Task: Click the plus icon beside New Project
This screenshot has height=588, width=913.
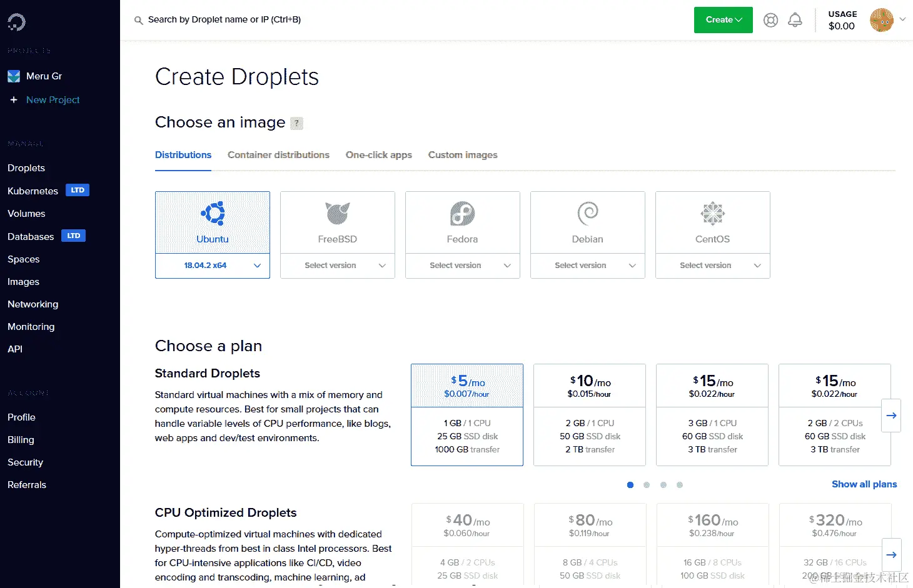Action: click(14, 100)
